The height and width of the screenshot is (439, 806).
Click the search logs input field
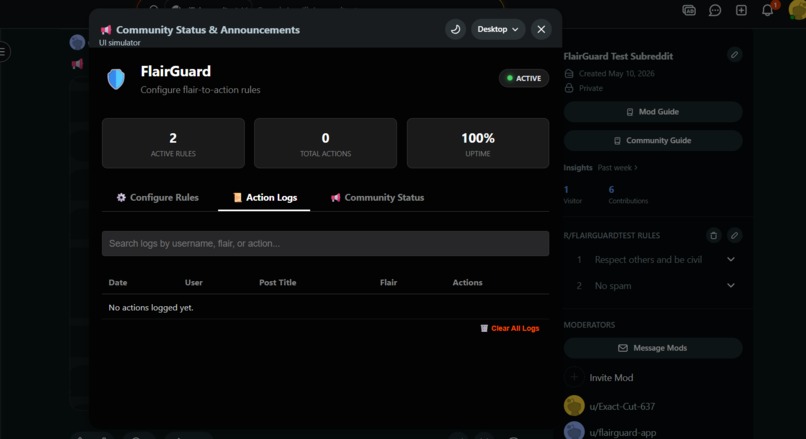tap(325, 243)
